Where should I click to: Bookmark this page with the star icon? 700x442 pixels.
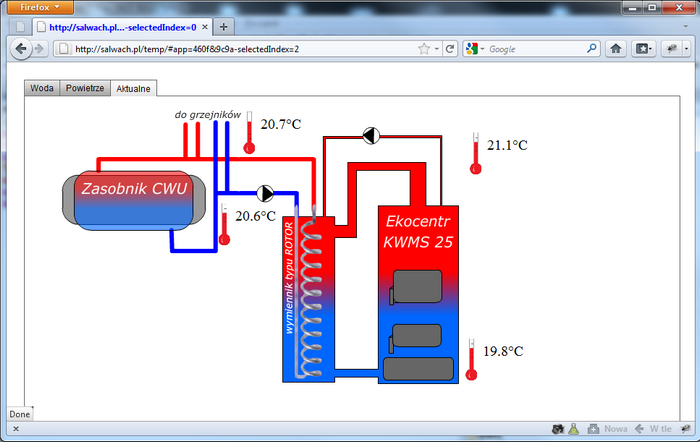pos(424,49)
